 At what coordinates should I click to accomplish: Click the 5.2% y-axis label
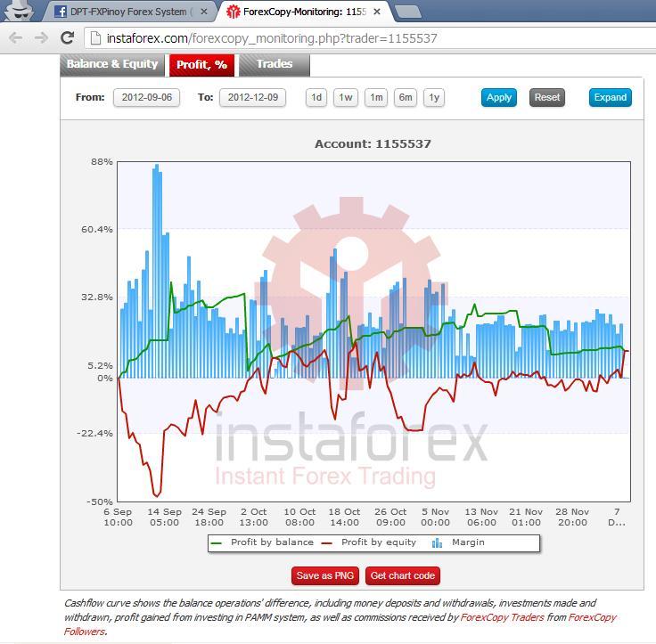(x=100, y=366)
